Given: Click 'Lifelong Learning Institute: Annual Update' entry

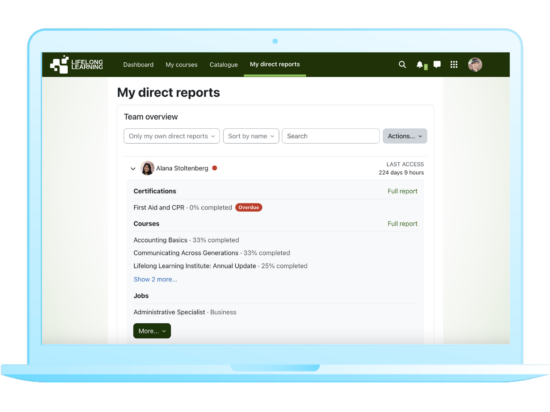Looking at the screenshot, I should coord(195,266).
